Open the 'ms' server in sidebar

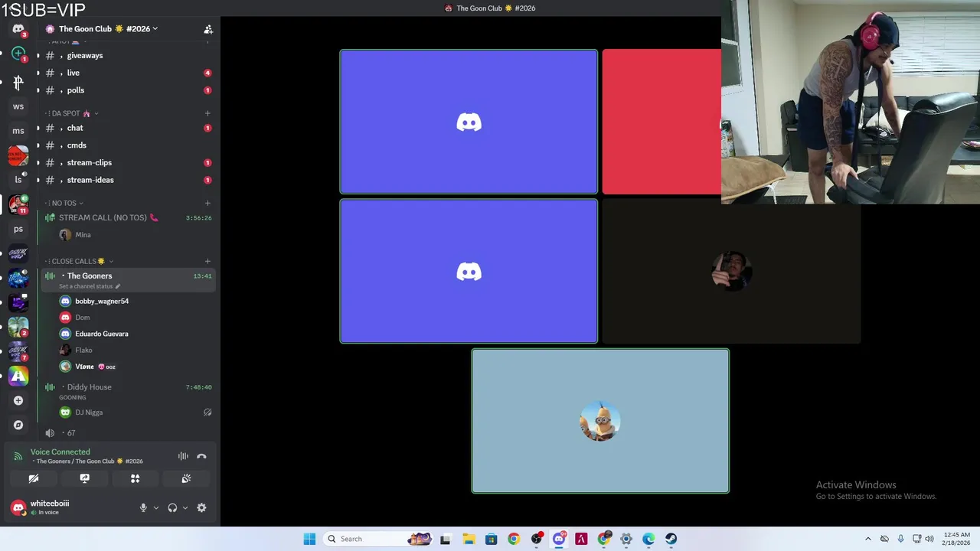point(18,131)
